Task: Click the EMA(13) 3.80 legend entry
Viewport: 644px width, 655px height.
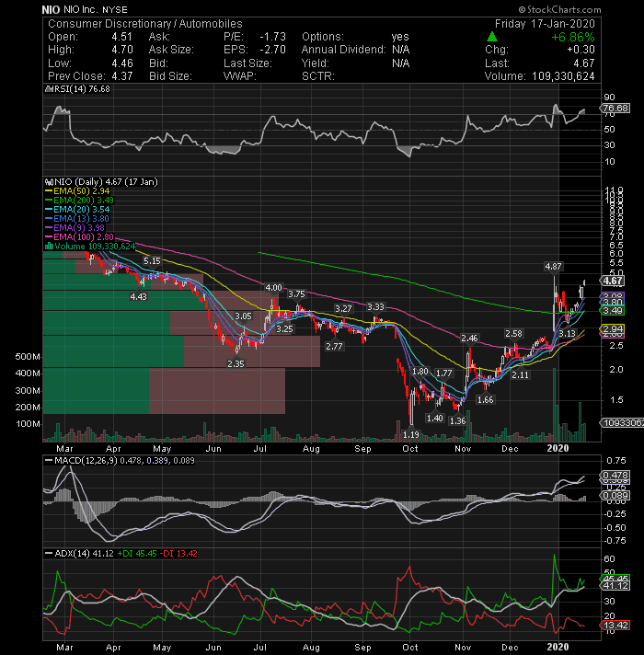Action: point(77,219)
